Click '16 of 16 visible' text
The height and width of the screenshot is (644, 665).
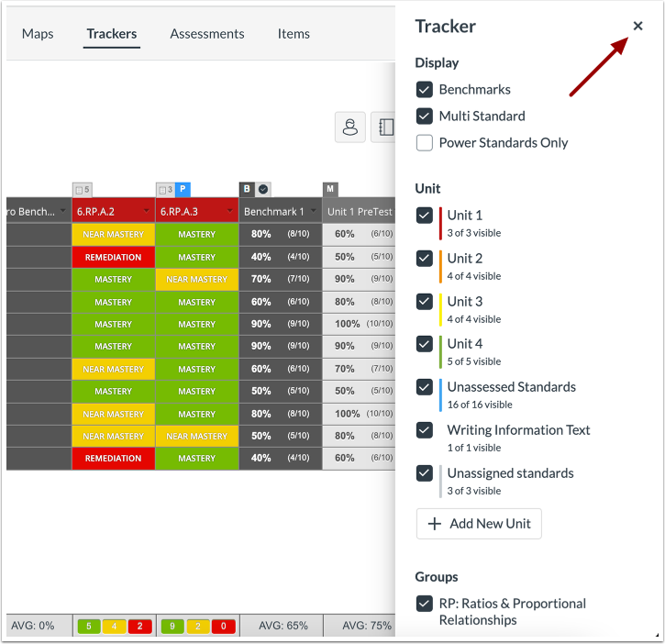click(x=480, y=405)
